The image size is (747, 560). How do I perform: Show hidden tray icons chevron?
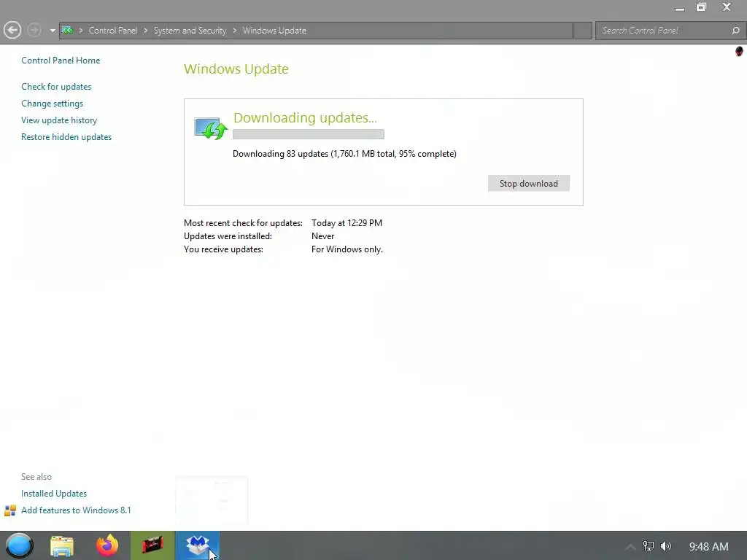tap(630, 547)
